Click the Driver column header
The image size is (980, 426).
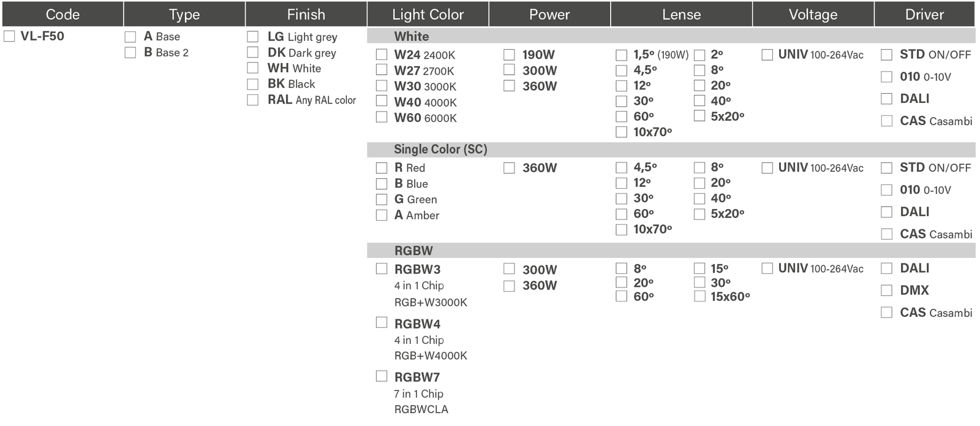[x=924, y=14]
